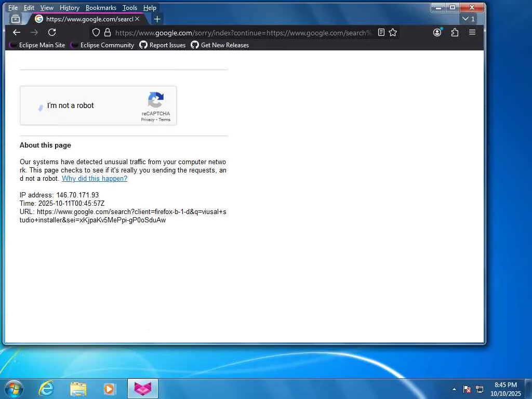The image size is (532, 399).
Task: Open the account profile icon
Action: (437, 33)
